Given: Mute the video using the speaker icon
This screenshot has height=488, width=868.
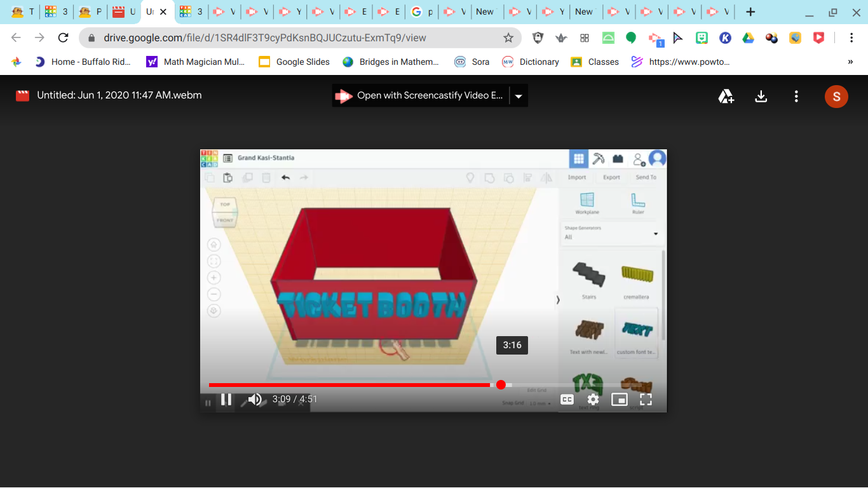Looking at the screenshot, I should click(255, 399).
